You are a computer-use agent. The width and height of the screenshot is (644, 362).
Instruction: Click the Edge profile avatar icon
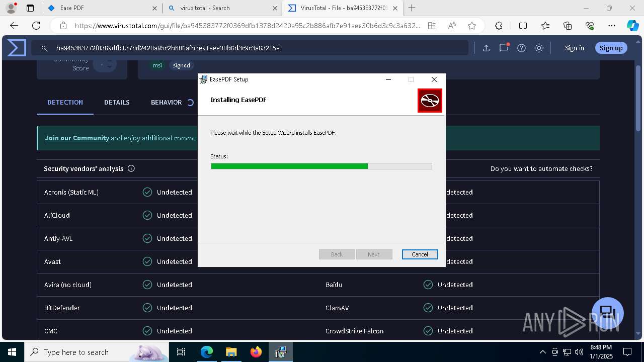pos(11,8)
